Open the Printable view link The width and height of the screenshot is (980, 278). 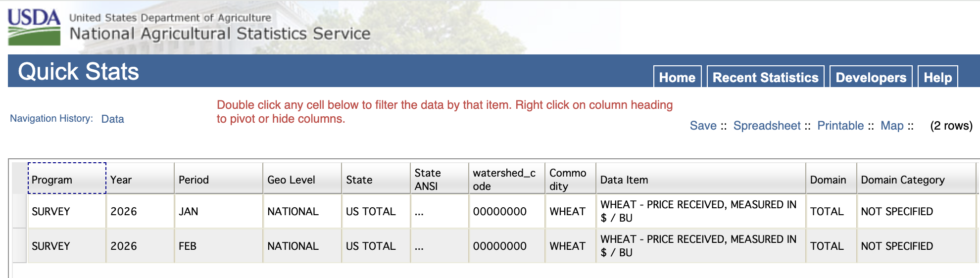(x=840, y=126)
